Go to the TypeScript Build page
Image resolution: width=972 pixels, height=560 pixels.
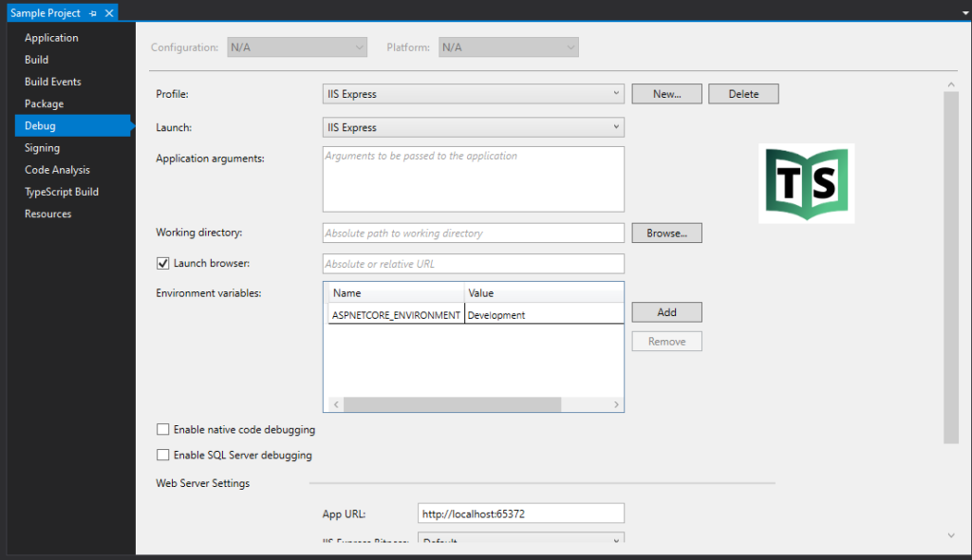tap(61, 192)
